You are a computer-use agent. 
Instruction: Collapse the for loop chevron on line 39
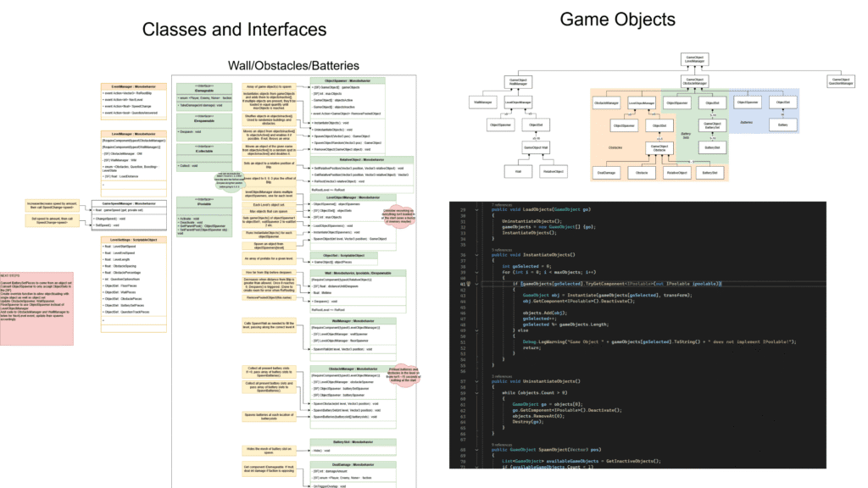point(476,273)
